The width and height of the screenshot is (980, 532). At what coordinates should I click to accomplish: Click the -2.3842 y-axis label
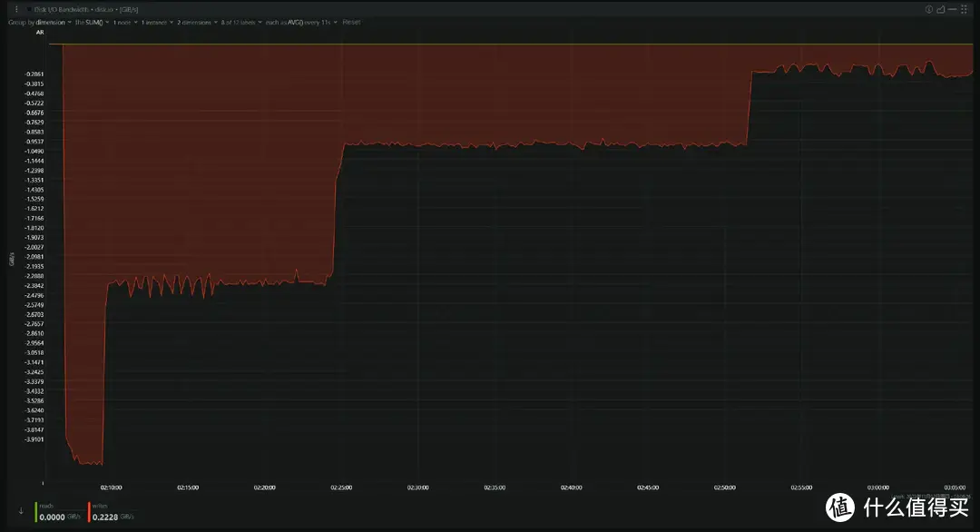click(34, 286)
